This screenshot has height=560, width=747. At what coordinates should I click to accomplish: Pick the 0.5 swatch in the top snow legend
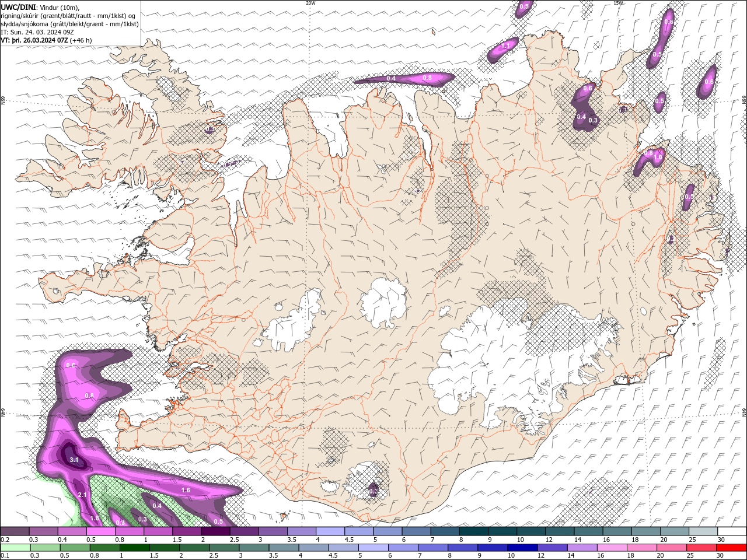(100, 531)
